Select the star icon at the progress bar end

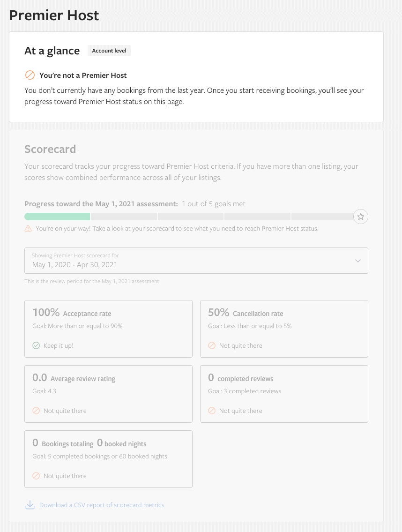(361, 217)
